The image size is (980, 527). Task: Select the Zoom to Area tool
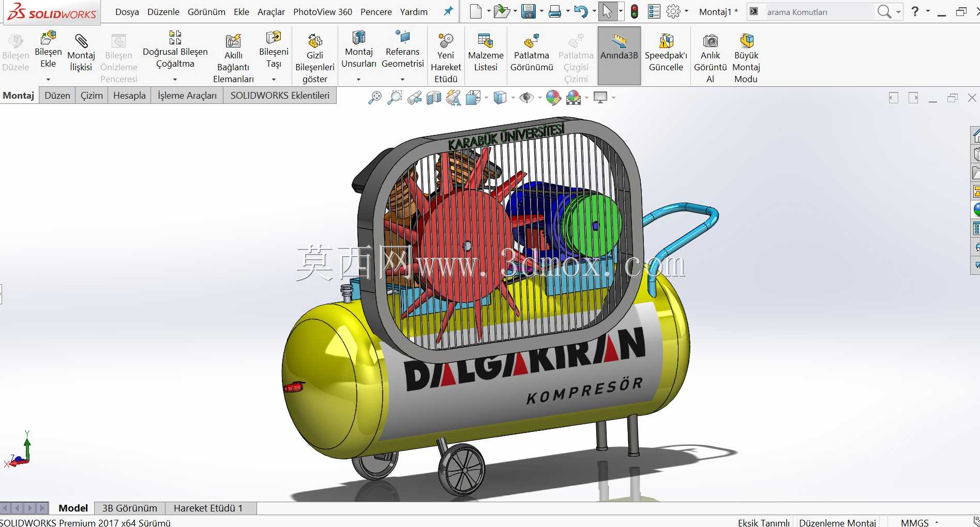click(x=395, y=98)
